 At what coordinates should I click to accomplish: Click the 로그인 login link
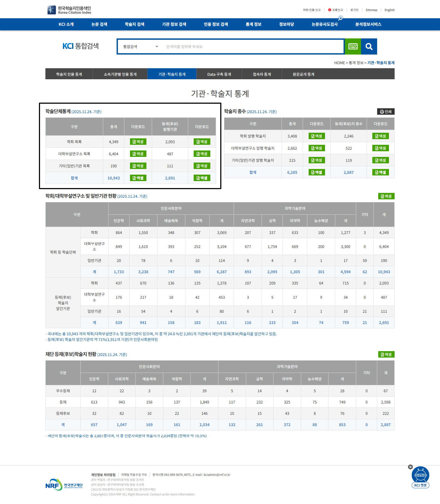[x=354, y=10]
